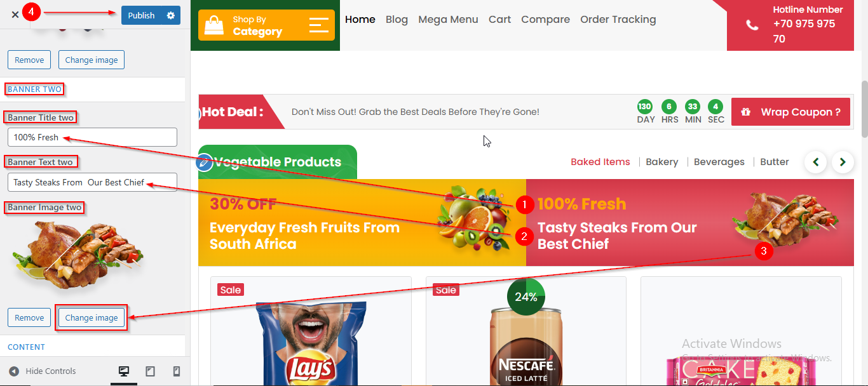Click the pencil edit shortcut on Vegetable Products
The height and width of the screenshot is (386, 868).
(204, 163)
